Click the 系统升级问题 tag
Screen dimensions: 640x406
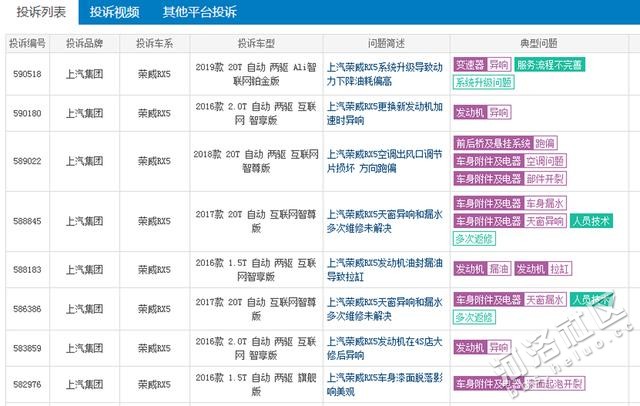click(483, 82)
